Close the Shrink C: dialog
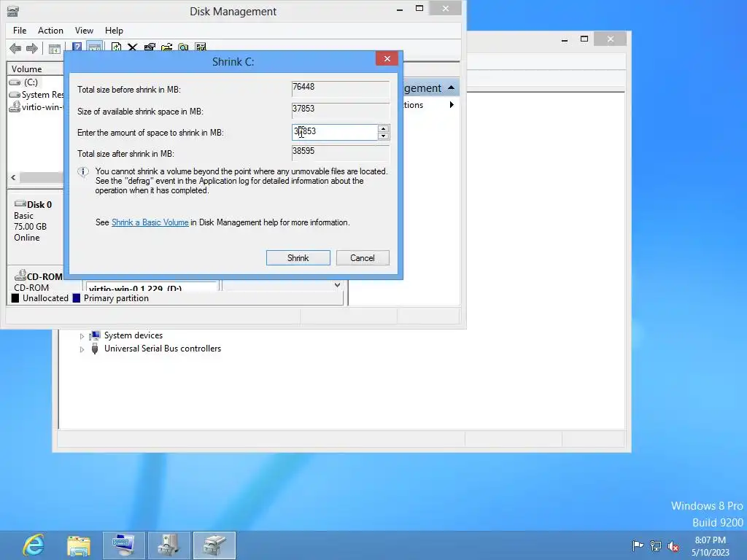Viewport: 747px width, 560px height. pyautogui.click(x=387, y=58)
